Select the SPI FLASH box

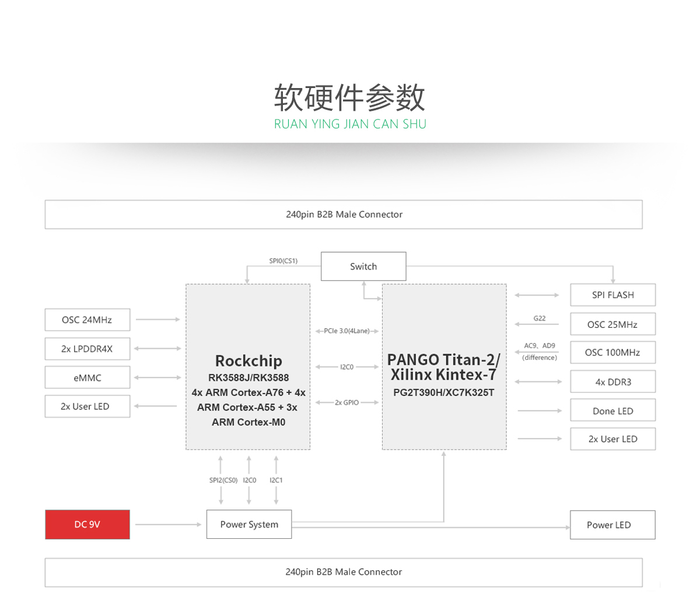(x=612, y=295)
